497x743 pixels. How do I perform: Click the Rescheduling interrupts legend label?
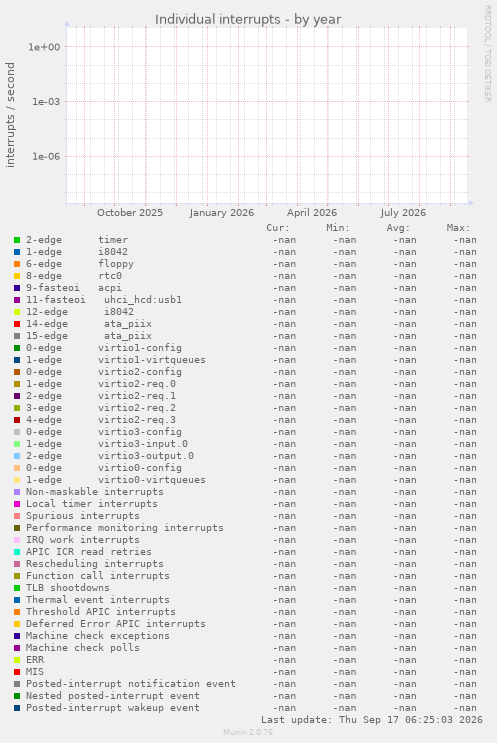click(x=95, y=564)
